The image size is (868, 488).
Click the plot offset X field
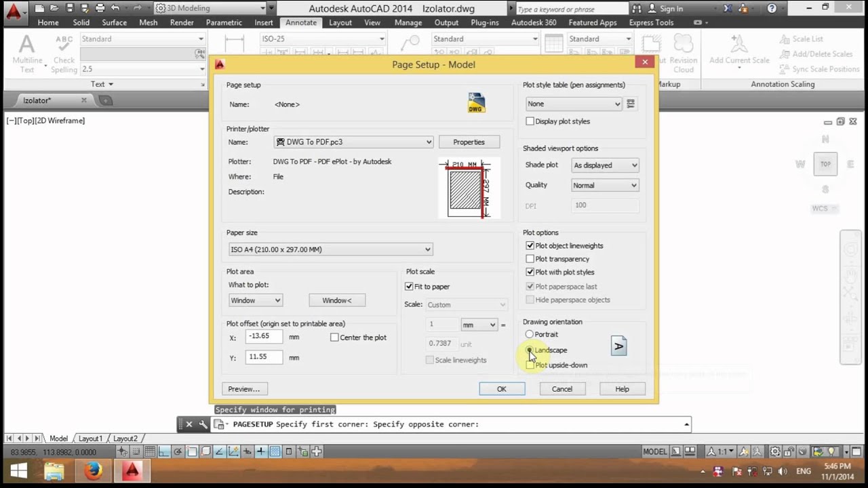pyautogui.click(x=264, y=337)
